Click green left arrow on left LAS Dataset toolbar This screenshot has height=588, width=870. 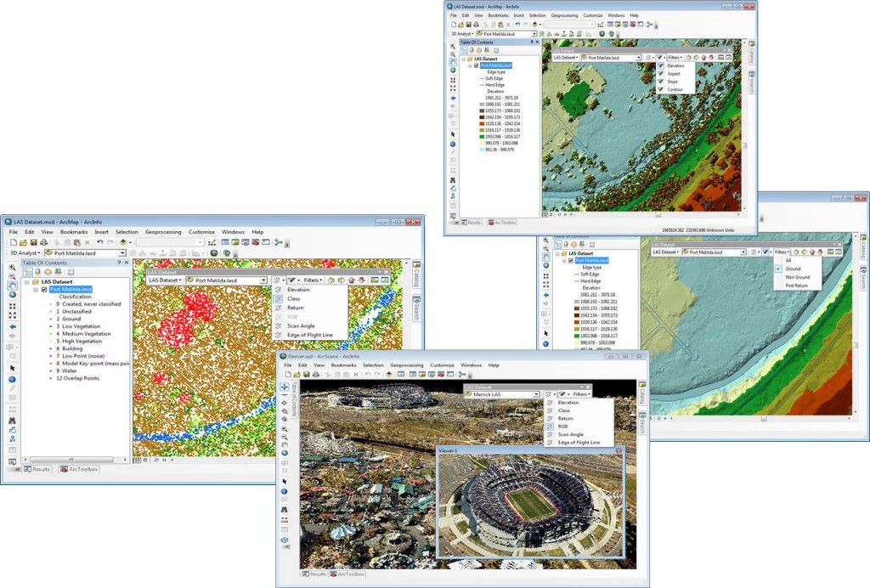point(331,280)
